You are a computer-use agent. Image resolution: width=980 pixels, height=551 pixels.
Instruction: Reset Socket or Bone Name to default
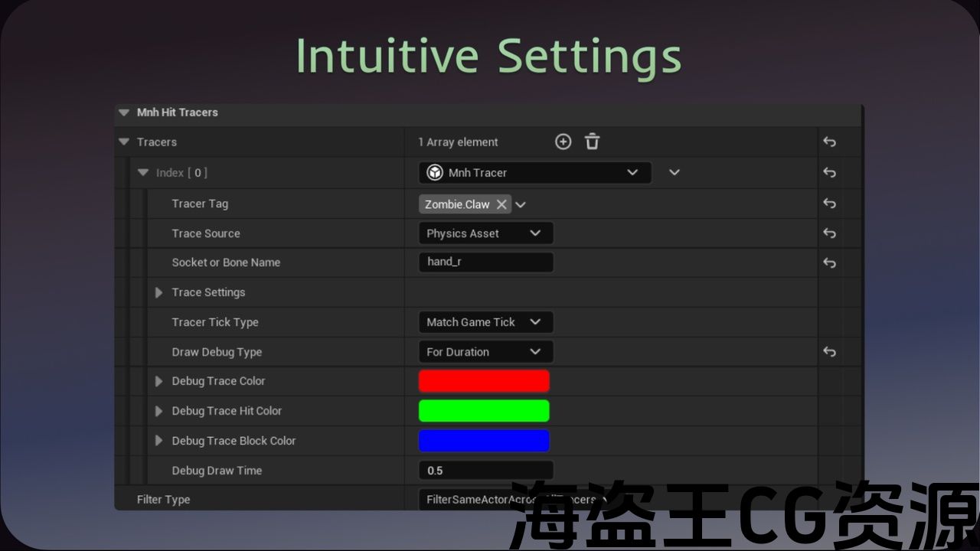[829, 262]
